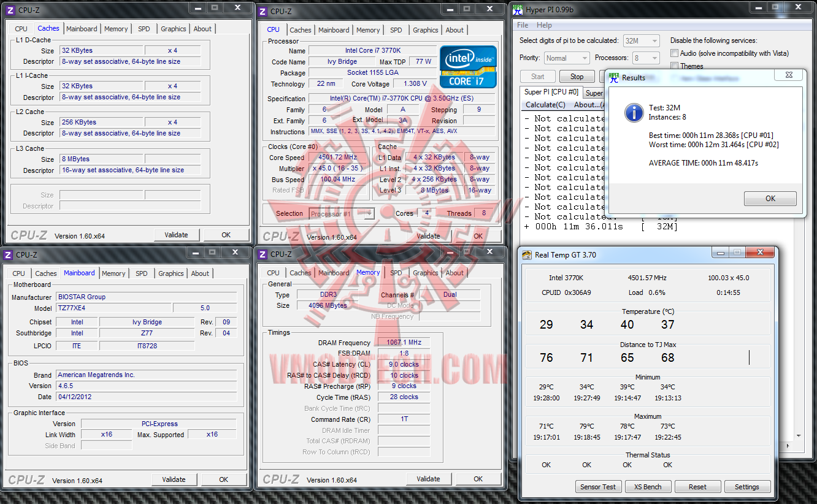Open Memory tab in the processor-details CPU-Z window
Screen dimensions: 817x504
[368, 30]
